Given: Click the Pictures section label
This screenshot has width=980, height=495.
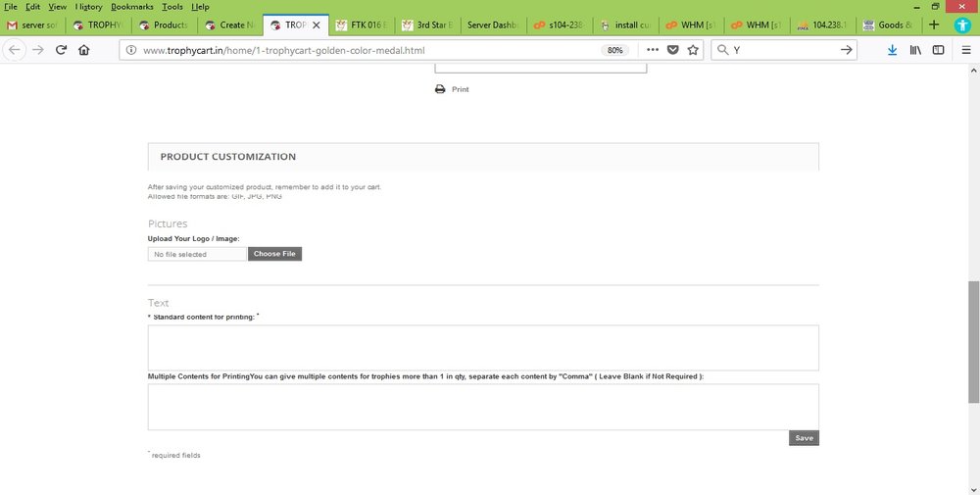Looking at the screenshot, I should [168, 223].
